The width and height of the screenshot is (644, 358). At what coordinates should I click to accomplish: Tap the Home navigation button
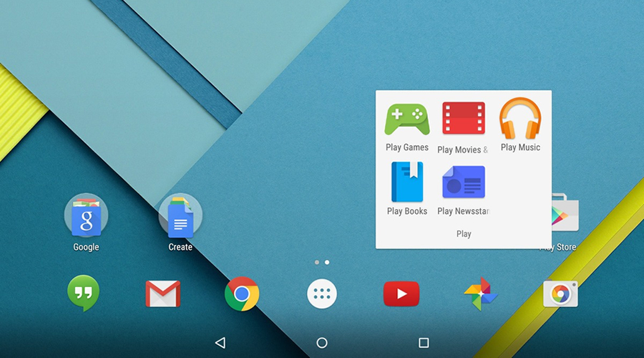(322, 343)
